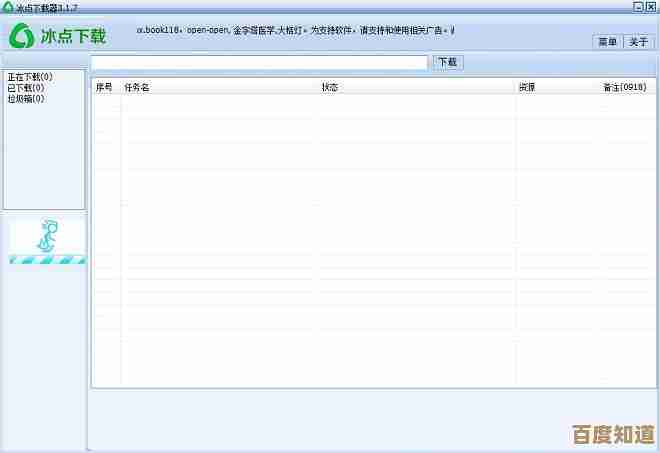The height and width of the screenshot is (453, 660).
Task: Click the 备注(0918) column header
Action: click(x=624, y=87)
